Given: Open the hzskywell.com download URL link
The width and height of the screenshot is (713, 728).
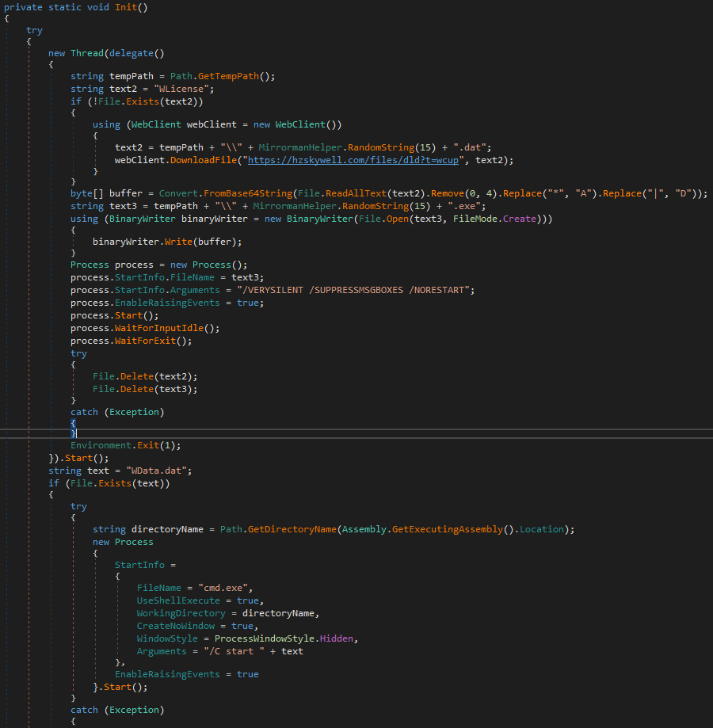Looking at the screenshot, I should (353, 160).
